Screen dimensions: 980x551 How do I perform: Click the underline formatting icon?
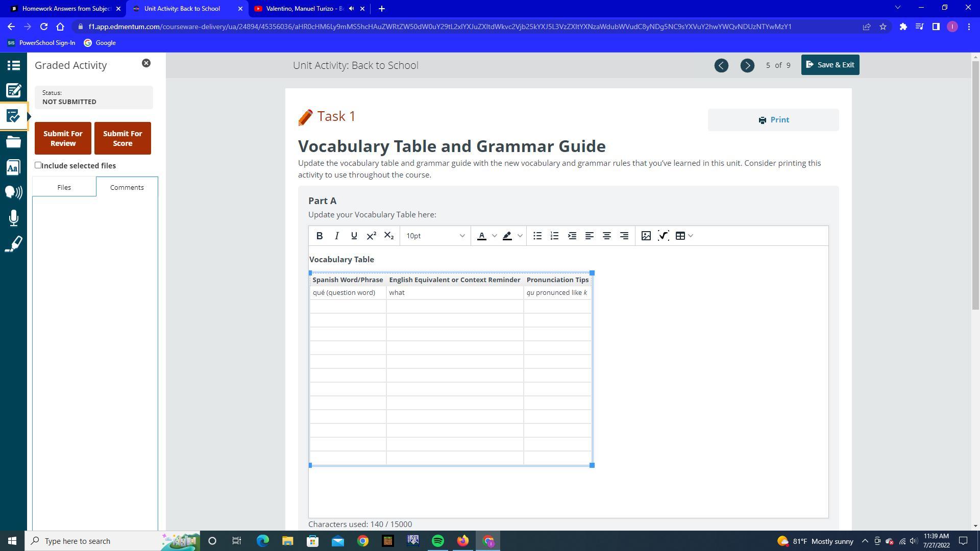coord(354,236)
